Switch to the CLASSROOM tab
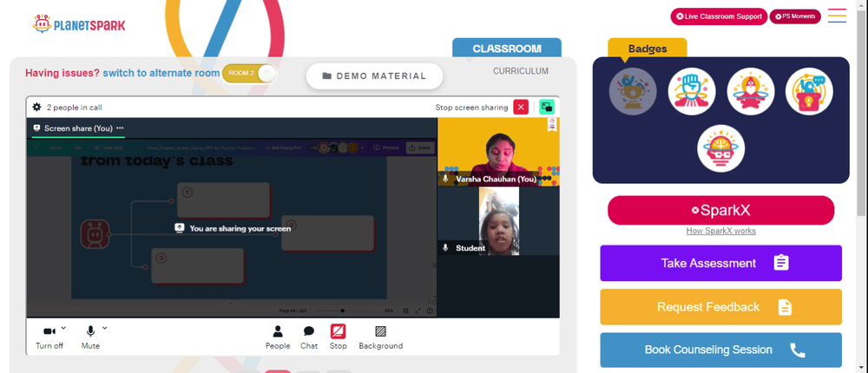Screen dimensions: 868x373 coord(507,49)
